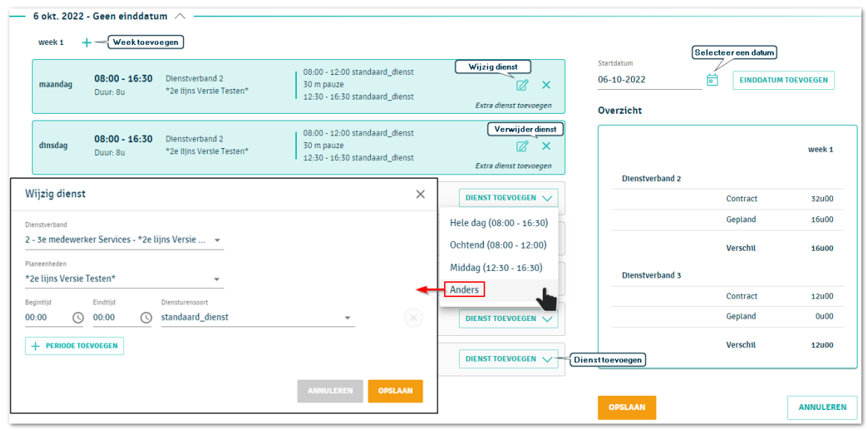
Task: Click the Startdatum date field
Action: click(x=647, y=79)
